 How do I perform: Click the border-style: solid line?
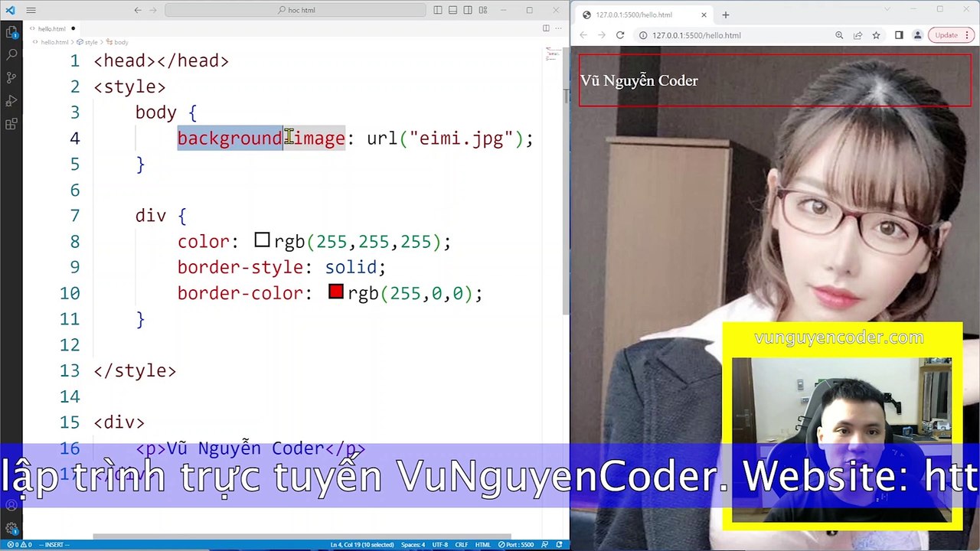(282, 267)
